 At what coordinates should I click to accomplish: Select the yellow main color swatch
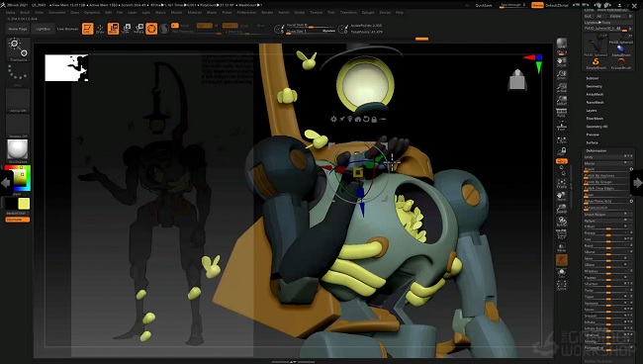click(24, 204)
